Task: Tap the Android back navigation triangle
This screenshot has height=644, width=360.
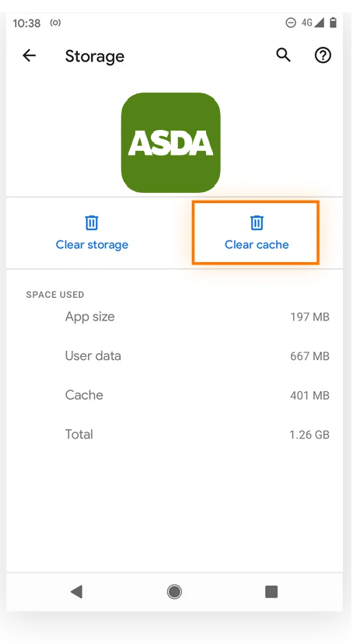Action: click(77, 592)
